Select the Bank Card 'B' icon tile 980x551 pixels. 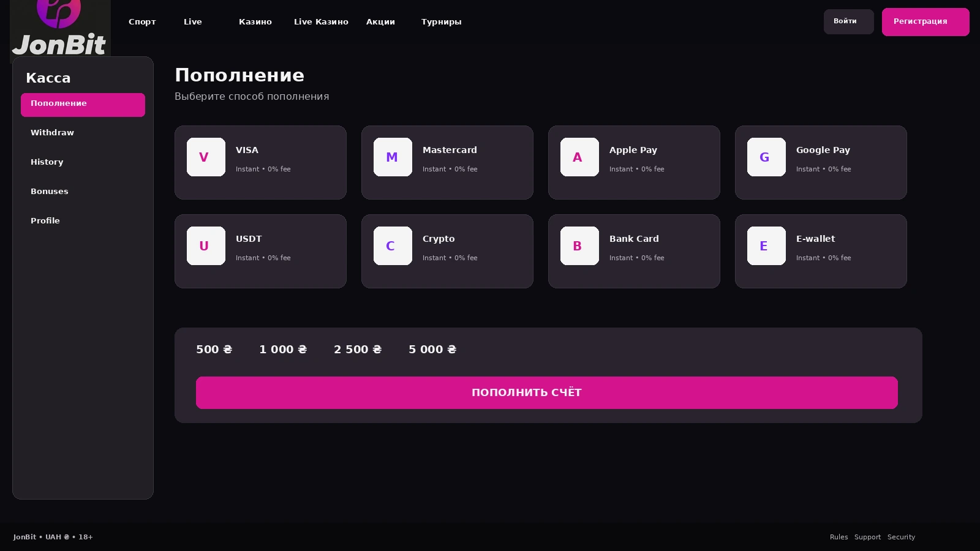coord(579,246)
